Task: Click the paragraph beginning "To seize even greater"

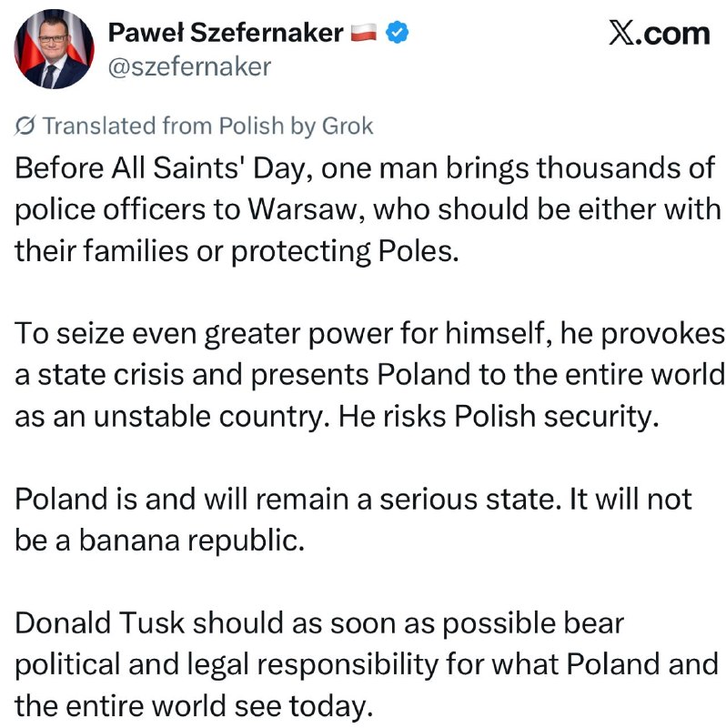Action: 369,375
